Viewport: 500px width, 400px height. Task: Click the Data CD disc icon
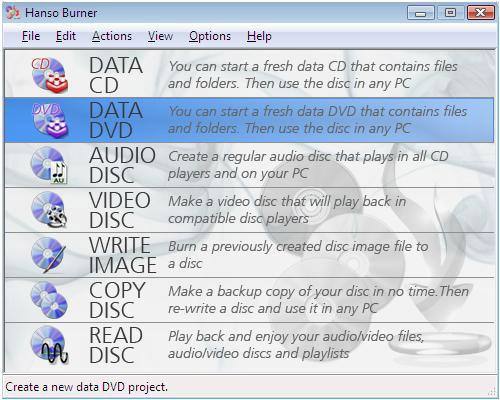coord(50,75)
